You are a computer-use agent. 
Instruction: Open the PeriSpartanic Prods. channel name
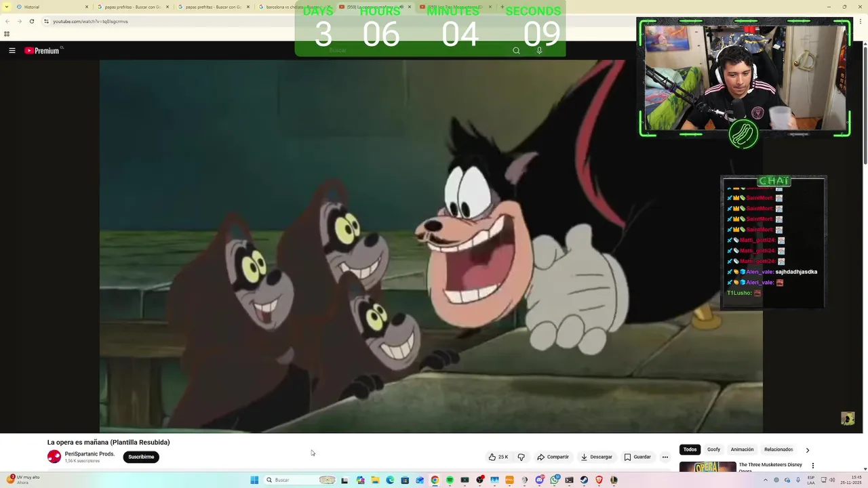[x=90, y=454]
